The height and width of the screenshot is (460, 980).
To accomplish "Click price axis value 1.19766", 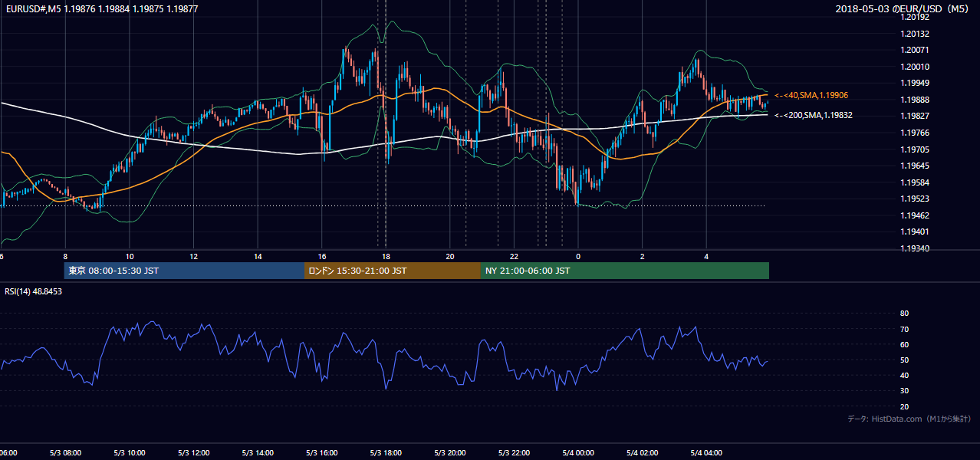I will [x=916, y=133].
